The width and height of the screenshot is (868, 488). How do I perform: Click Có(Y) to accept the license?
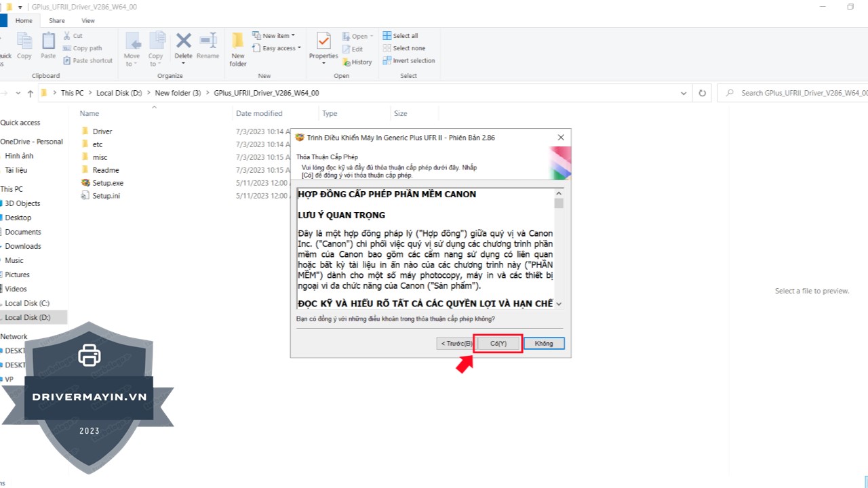click(498, 344)
